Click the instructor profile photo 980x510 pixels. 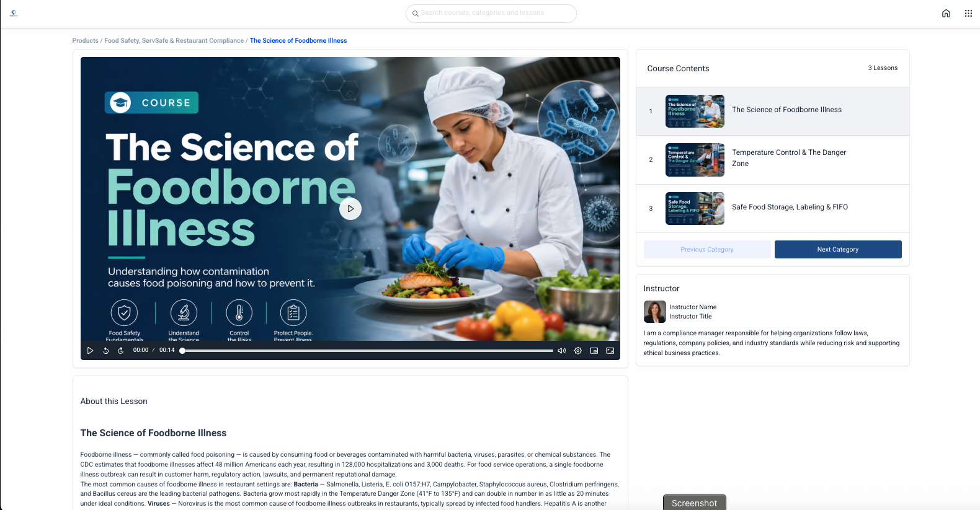[654, 312]
